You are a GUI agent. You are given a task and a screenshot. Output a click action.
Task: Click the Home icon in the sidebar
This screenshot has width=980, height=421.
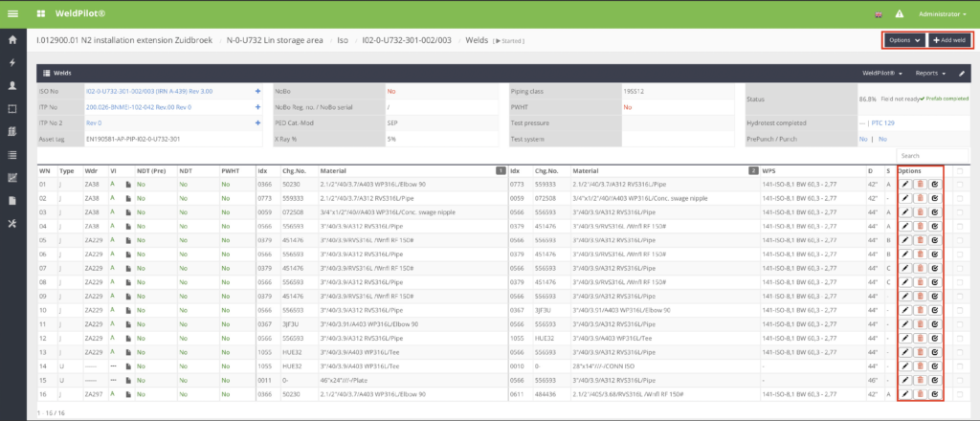[x=11, y=40]
